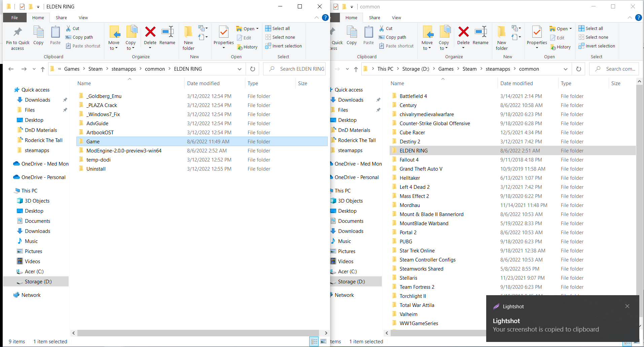Sort by Date modified in ELDEN RING window
Screen dimensions: 644x347
pyautogui.click(x=215, y=83)
